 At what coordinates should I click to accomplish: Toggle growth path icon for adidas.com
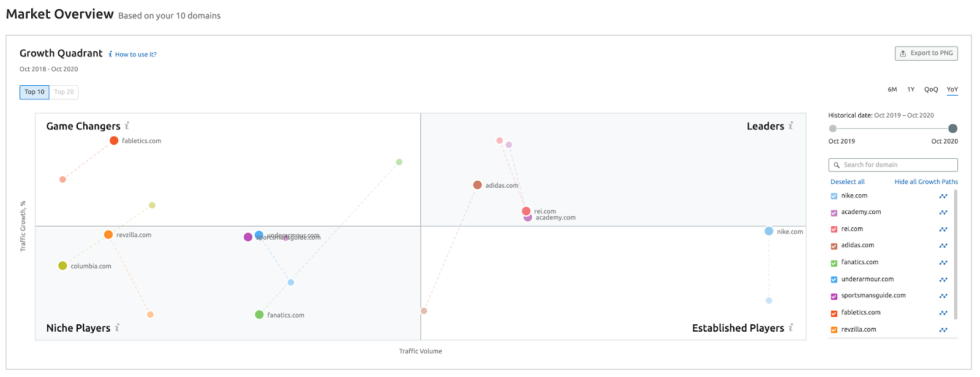pyautogui.click(x=943, y=246)
